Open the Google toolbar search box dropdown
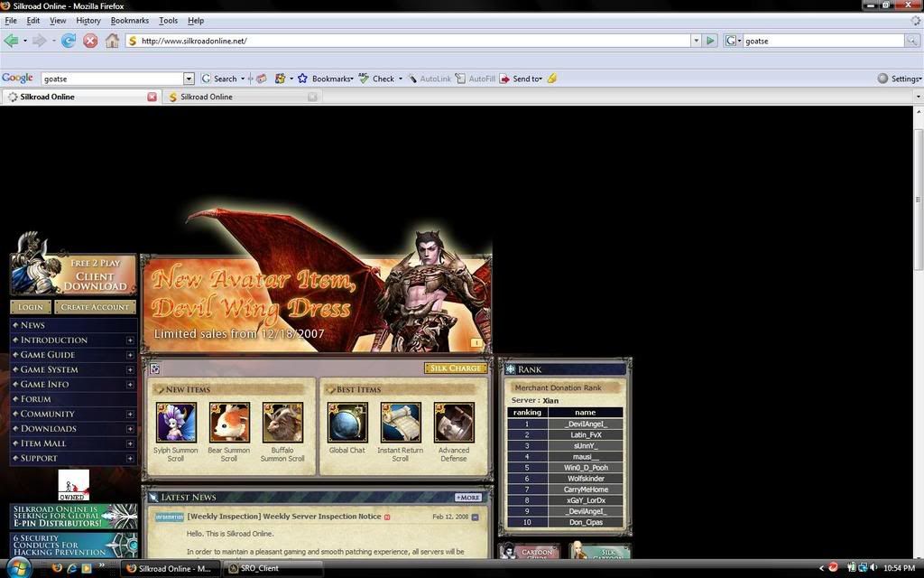 (189, 79)
